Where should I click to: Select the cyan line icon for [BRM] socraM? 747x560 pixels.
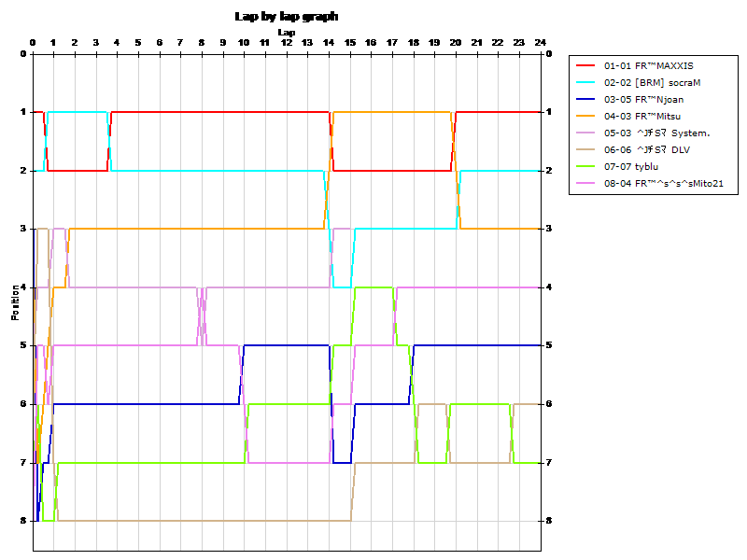tap(584, 82)
